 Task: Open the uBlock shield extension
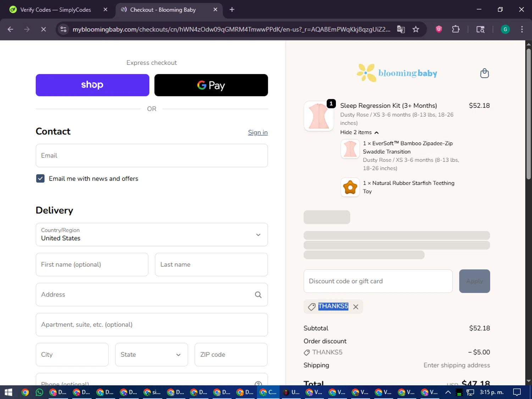[x=439, y=29]
